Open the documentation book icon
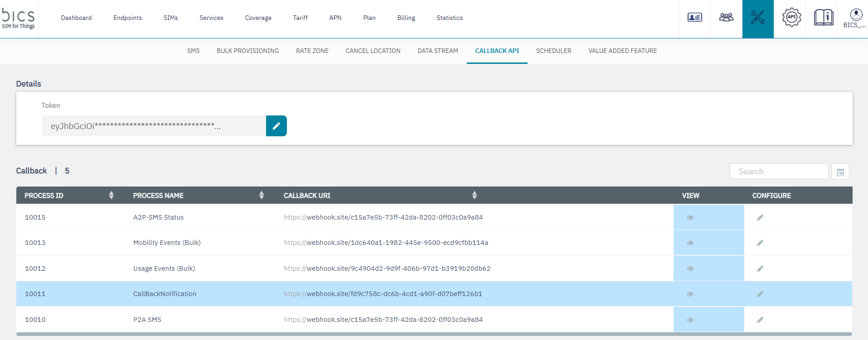868x340 pixels. pos(823,18)
